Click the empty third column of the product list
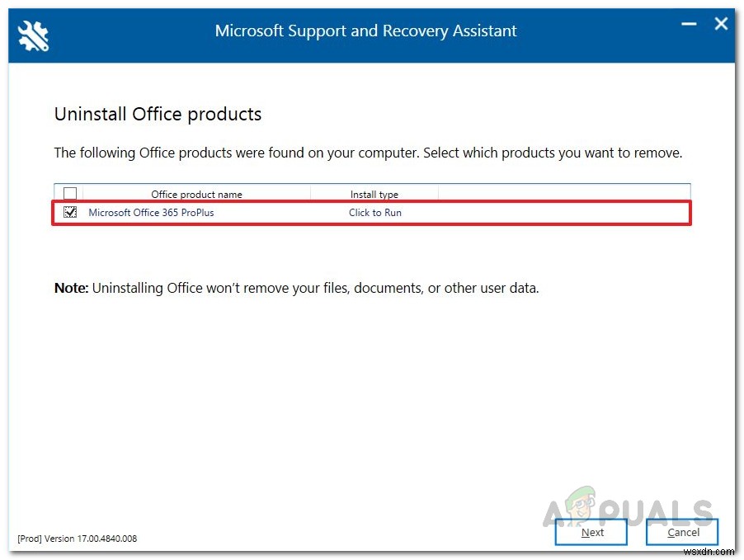 [x=563, y=212]
